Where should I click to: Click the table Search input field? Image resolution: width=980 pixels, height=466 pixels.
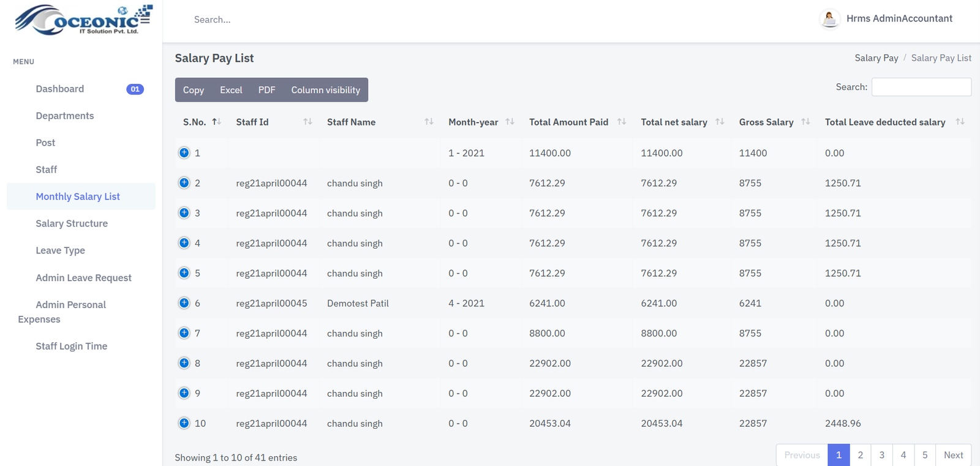921,87
